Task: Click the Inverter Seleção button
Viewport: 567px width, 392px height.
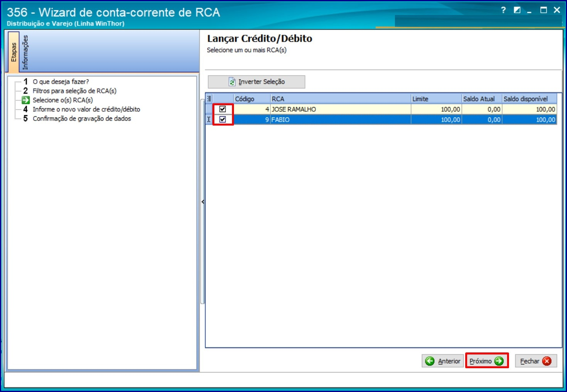Action: point(257,82)
